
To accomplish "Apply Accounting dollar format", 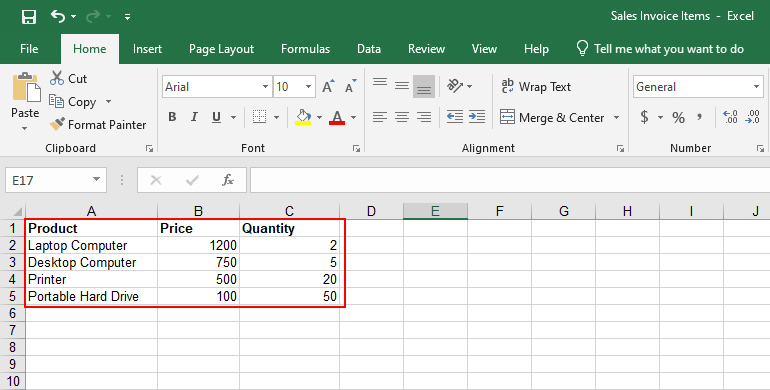I will click(x=644, y=117).
